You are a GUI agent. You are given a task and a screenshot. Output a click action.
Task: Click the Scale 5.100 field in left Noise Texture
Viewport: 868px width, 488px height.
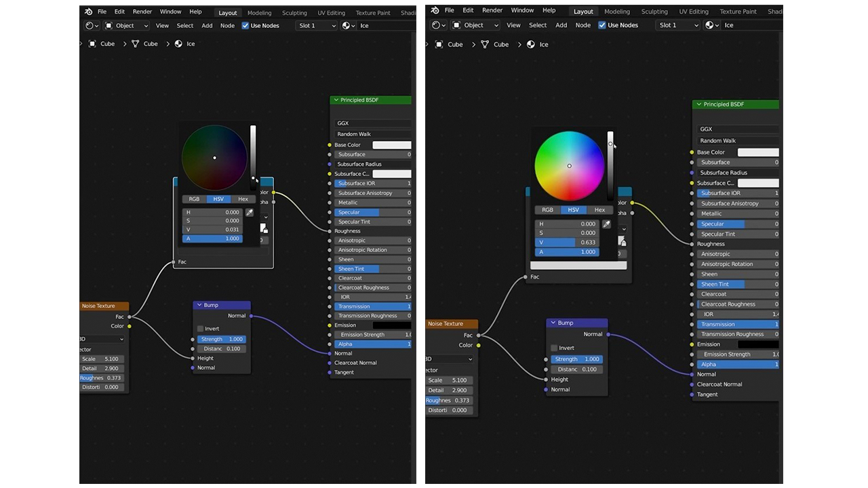point(102,359)
